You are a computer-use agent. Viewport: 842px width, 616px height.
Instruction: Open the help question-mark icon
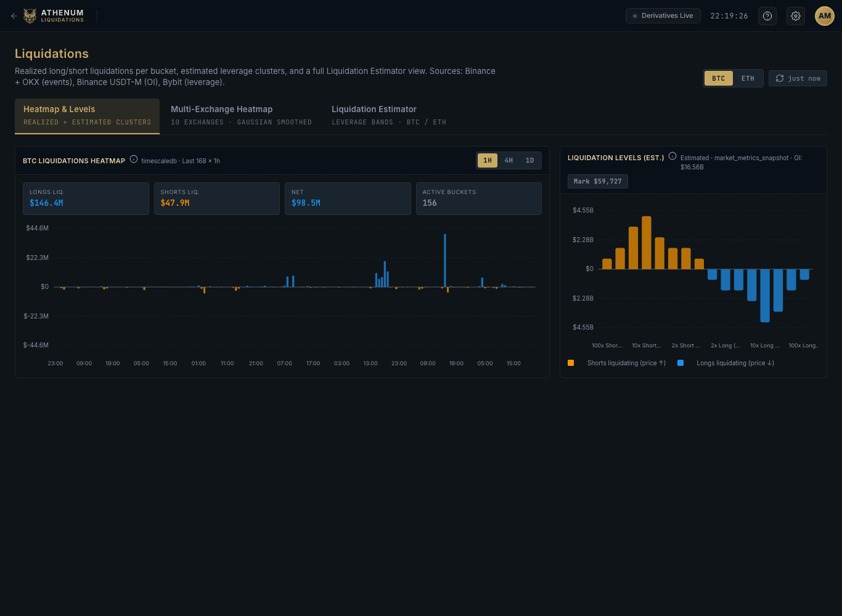[x=767, y=16]
